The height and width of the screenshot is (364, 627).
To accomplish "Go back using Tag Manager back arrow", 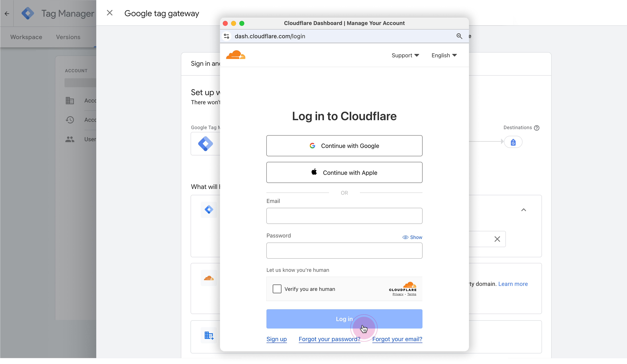I will (x=7, y=13).
